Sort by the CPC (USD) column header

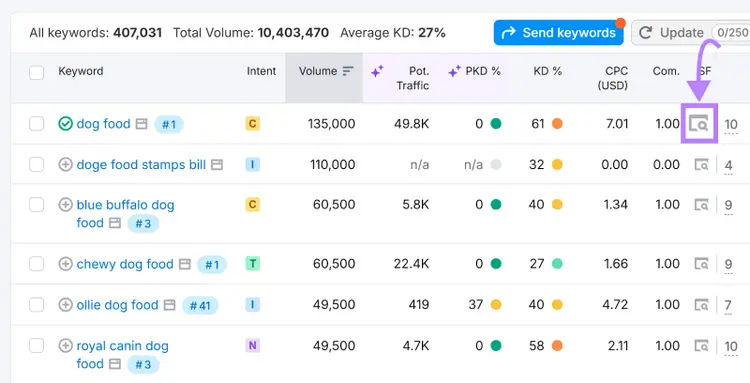click(x=613, y=78)
